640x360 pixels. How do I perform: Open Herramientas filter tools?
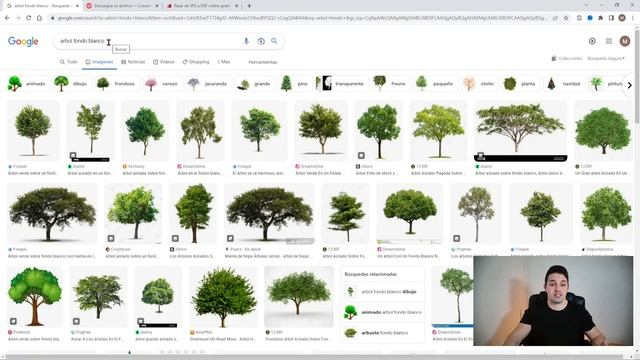[262, 62]
